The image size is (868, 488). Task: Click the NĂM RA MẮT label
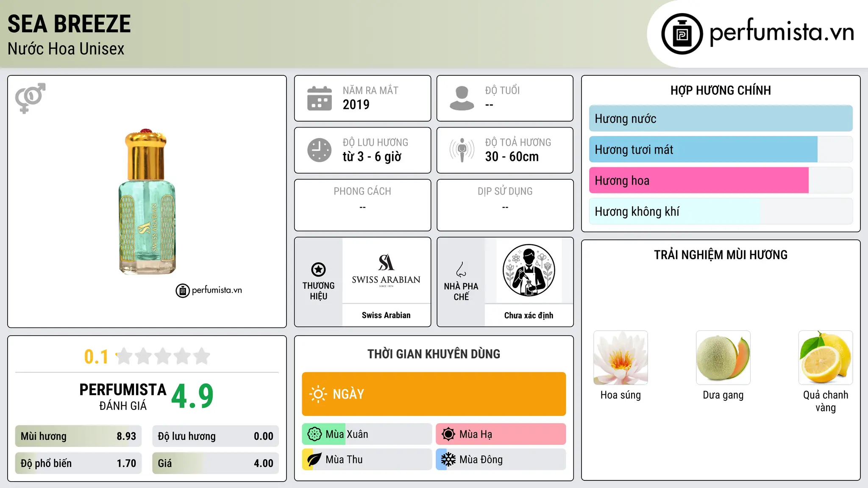pos(370,90)
